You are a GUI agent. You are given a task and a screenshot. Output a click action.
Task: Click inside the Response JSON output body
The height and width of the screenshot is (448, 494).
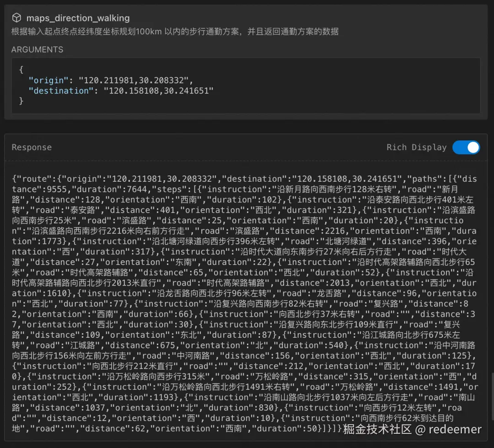coord(244,303)
